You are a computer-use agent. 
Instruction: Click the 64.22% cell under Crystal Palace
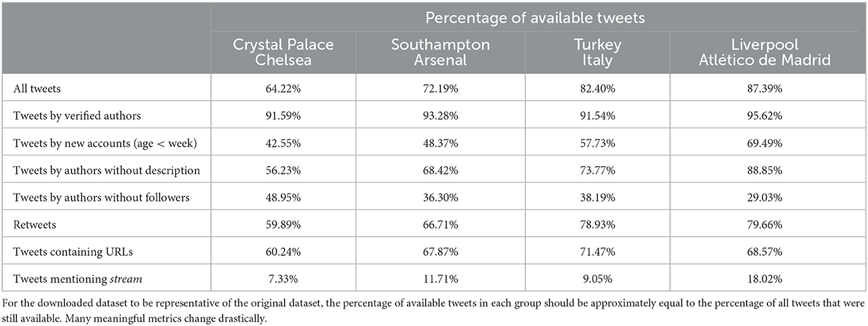(x=283, y=89)
